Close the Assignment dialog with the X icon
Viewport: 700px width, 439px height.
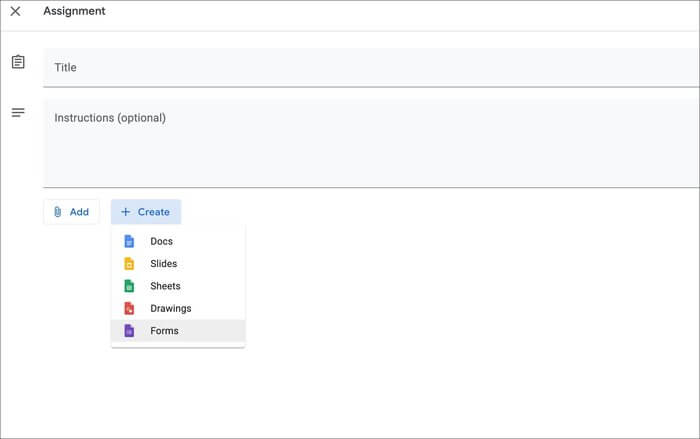pos(15,12)
